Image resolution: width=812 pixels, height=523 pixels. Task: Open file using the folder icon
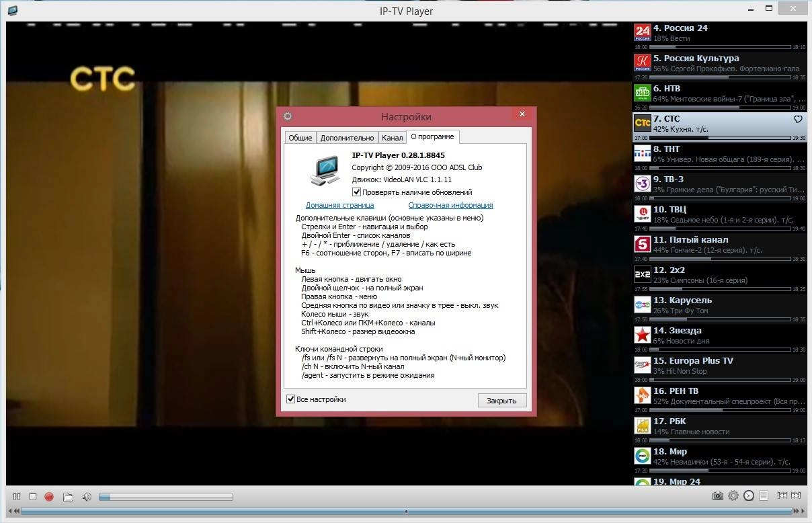click(68, 497)
